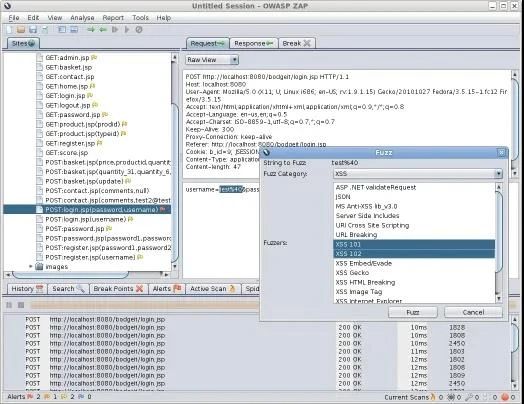The width and height of the screenshot is (524, 404).
Task: Open the Tools menu
Action: coord(140,18)
